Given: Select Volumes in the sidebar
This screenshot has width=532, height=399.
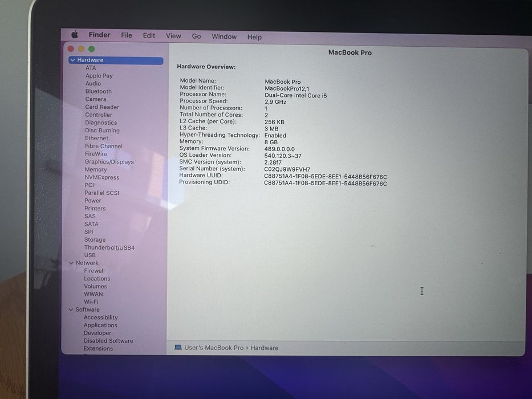Looking at the screenshot, I should (x=96, y=286).
